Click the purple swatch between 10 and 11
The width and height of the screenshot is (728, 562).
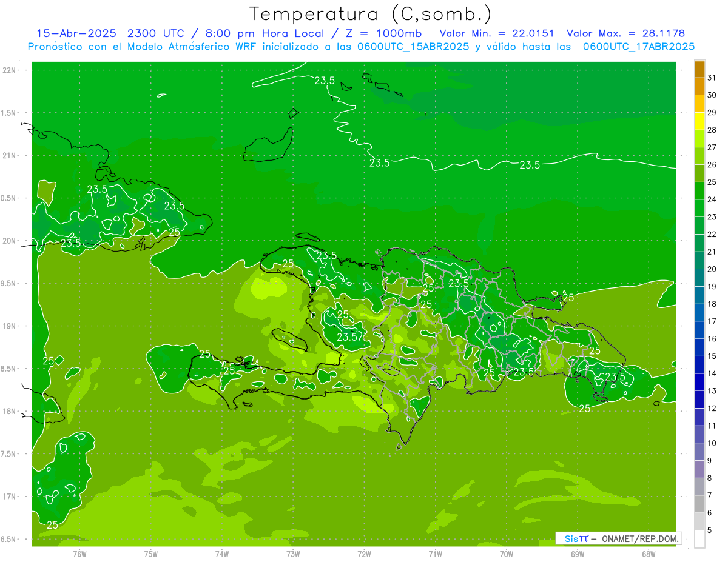(x=699, y=434)
